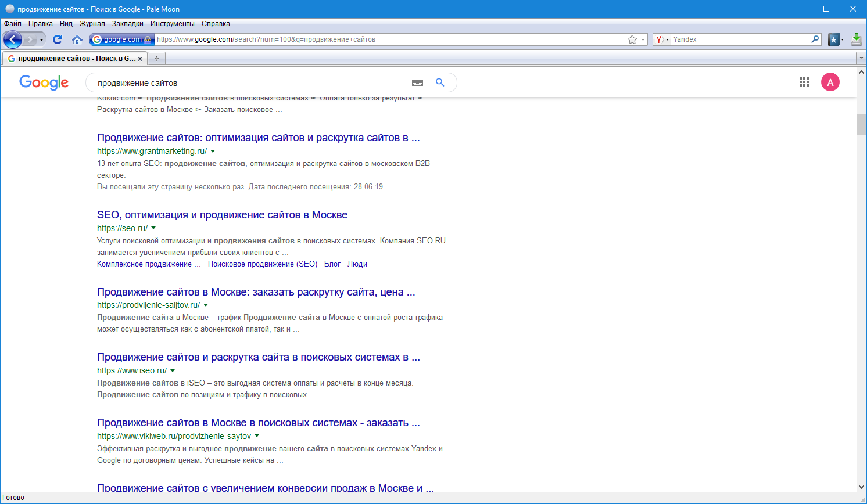The height and width of the screenshot is (504, 867).
Task: Click the blue Google search magnifier
Action: [x=440, y=82]
